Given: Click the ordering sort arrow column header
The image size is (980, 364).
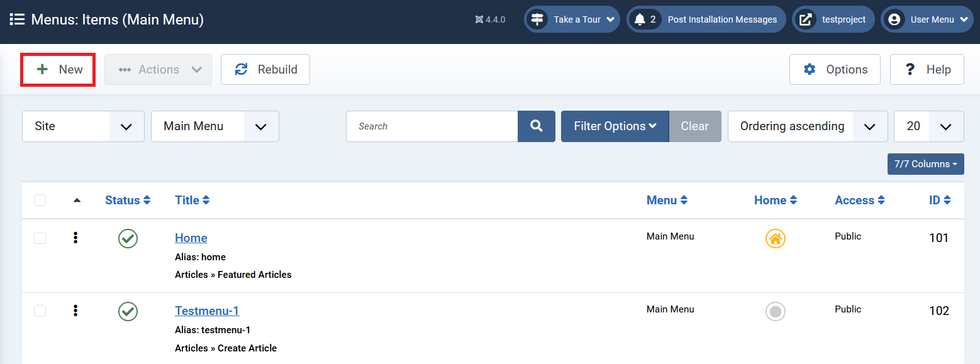Looking at the screenshot, I should pos(77,201).
